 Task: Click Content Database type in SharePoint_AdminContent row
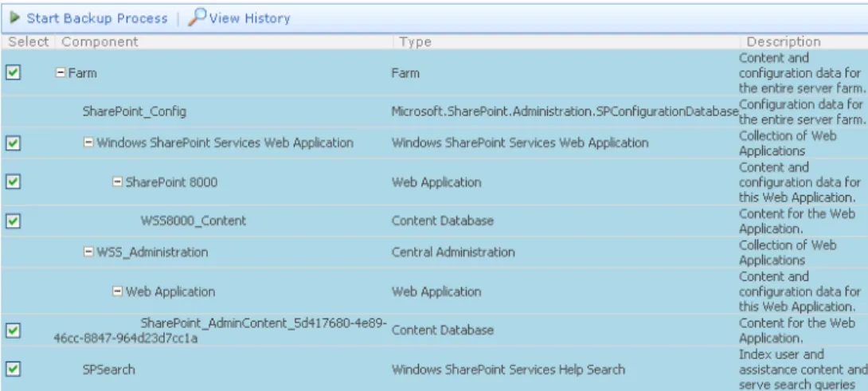(x=442, y=330)
